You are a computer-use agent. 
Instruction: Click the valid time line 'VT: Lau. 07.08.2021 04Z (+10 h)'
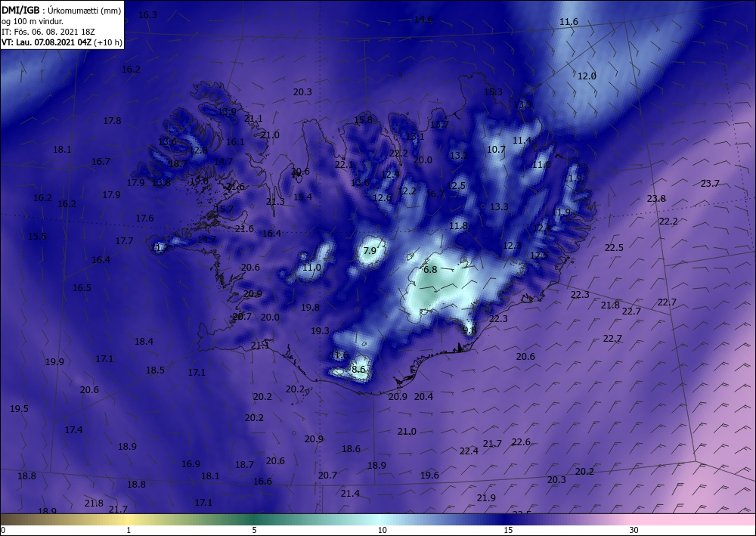(62, 42)
